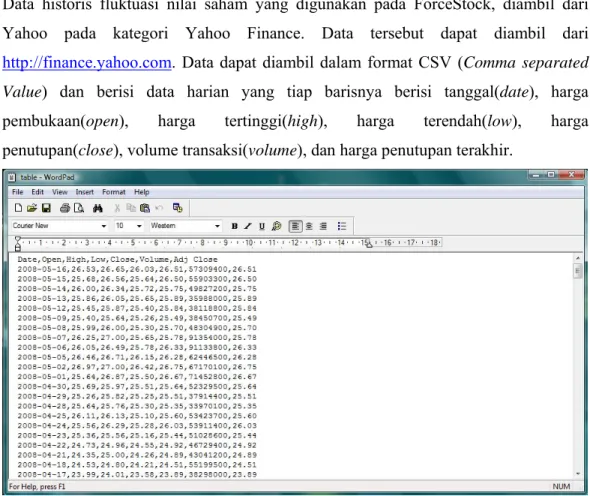Click the Open file icon
Viewport: 590px width, 496px height.
32,208
